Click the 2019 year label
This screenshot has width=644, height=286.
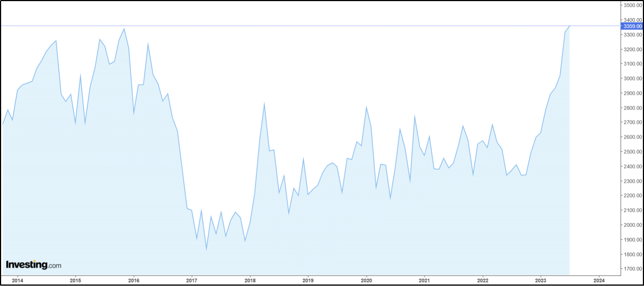pyautogui.click(x=308, y=280)
